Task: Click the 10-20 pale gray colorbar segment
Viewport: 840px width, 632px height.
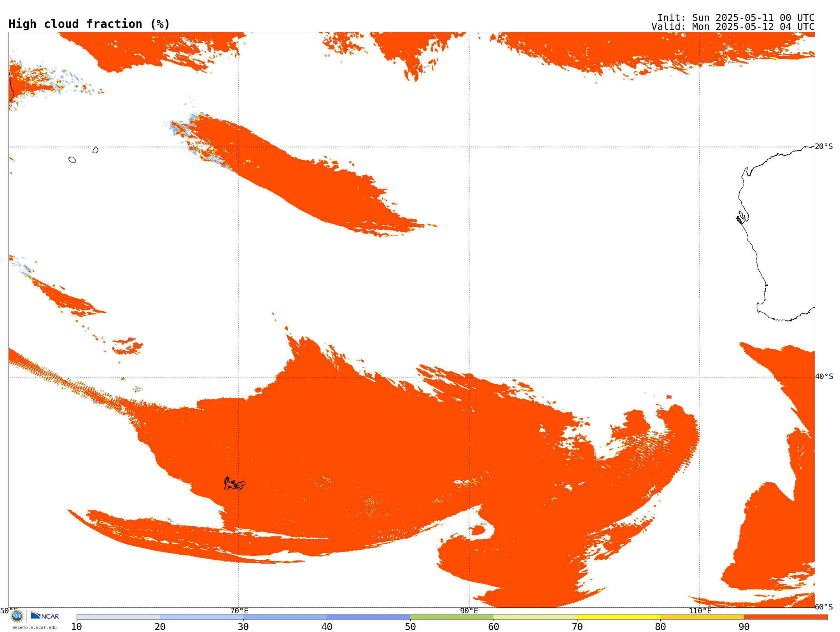Action: point(118,617)
